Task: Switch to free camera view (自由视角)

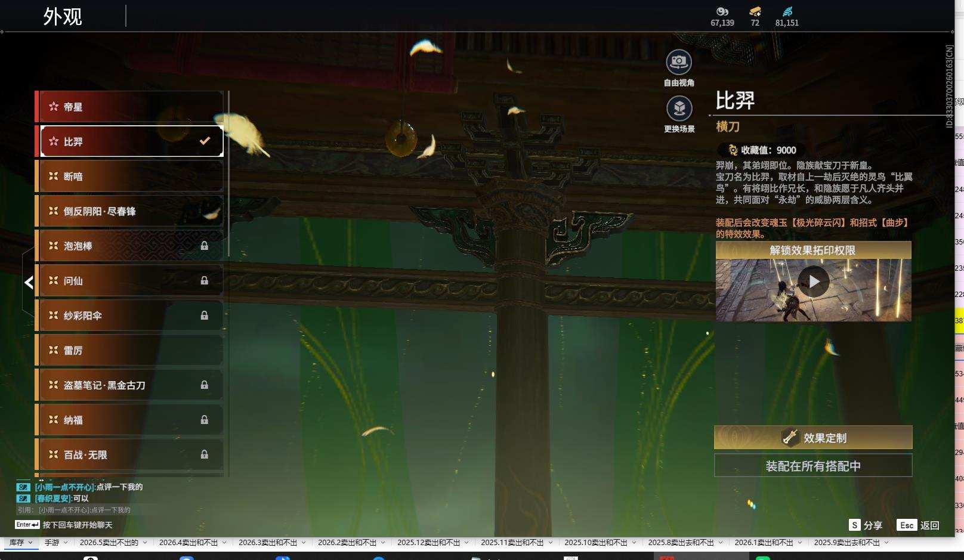Action: 679,62
